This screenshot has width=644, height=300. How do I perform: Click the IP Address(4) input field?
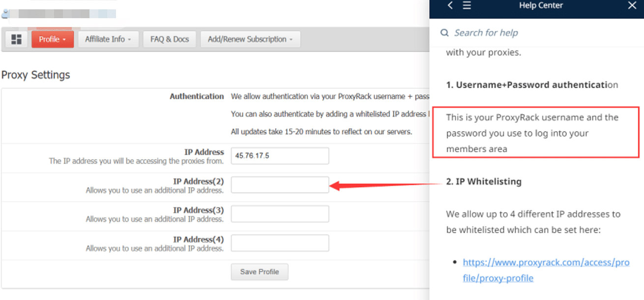click(x=279, y=243)
